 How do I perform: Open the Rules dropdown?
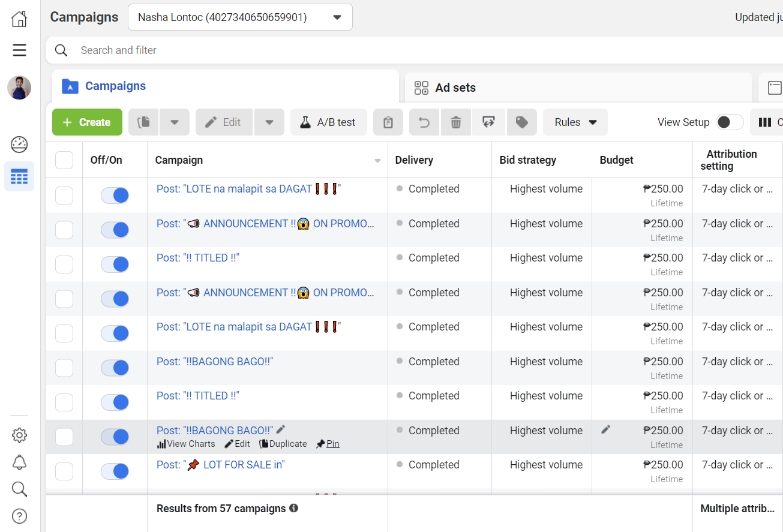[575, 122]
